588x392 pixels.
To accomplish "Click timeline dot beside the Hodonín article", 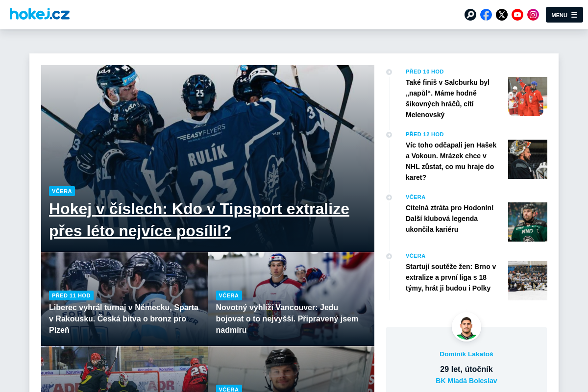I will click(389, 197).
